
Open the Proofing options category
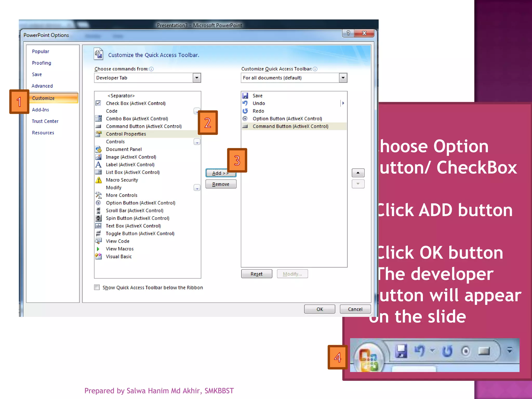[42, 63]
